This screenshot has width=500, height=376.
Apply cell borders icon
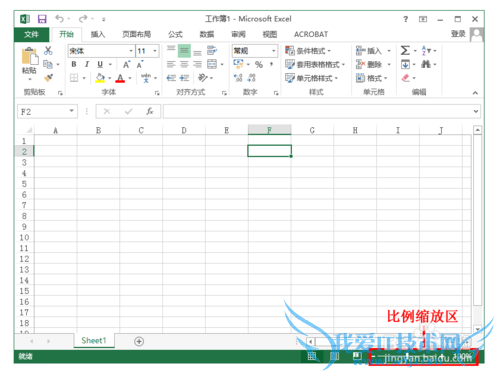pyautogui.click(x=74, y=78)
